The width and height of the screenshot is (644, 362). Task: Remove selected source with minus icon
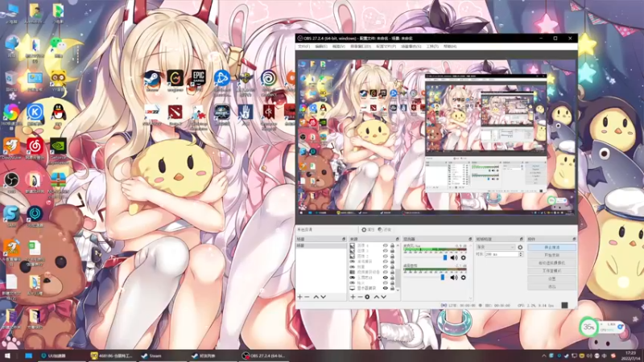click(360, 297)
